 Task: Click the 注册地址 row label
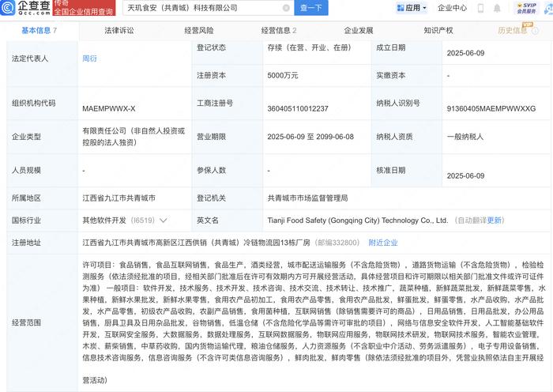click(26, 243)
